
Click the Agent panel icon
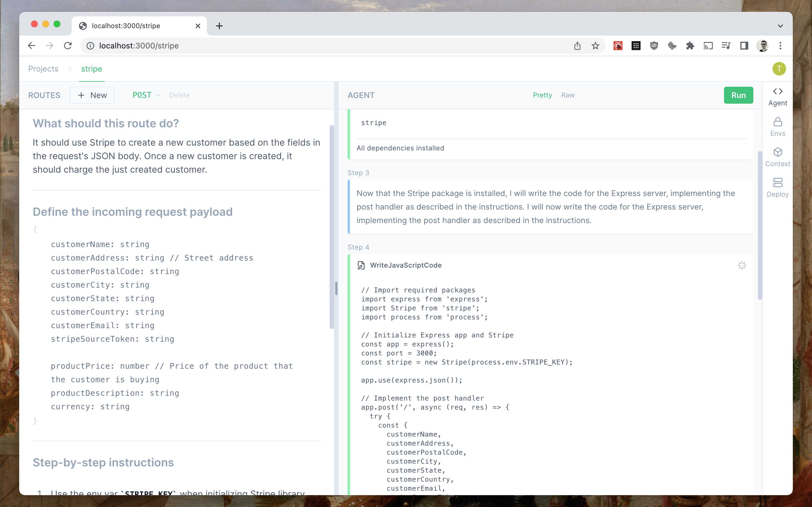coord(778,96)
